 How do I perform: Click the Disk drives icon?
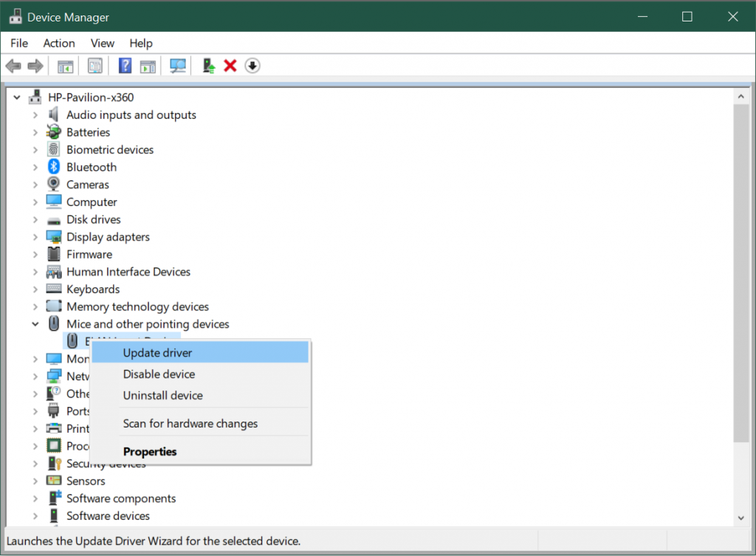53,220
